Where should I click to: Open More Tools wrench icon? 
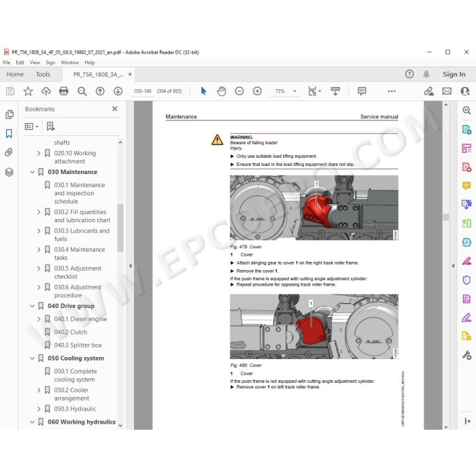click(466, 355)
